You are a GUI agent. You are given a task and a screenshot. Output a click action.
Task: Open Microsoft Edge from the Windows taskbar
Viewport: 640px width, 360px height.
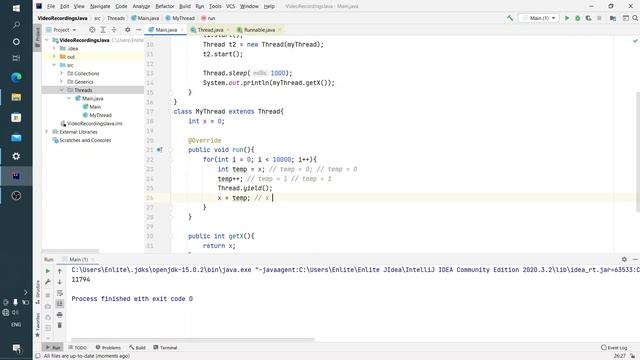(x=16, y=77)
